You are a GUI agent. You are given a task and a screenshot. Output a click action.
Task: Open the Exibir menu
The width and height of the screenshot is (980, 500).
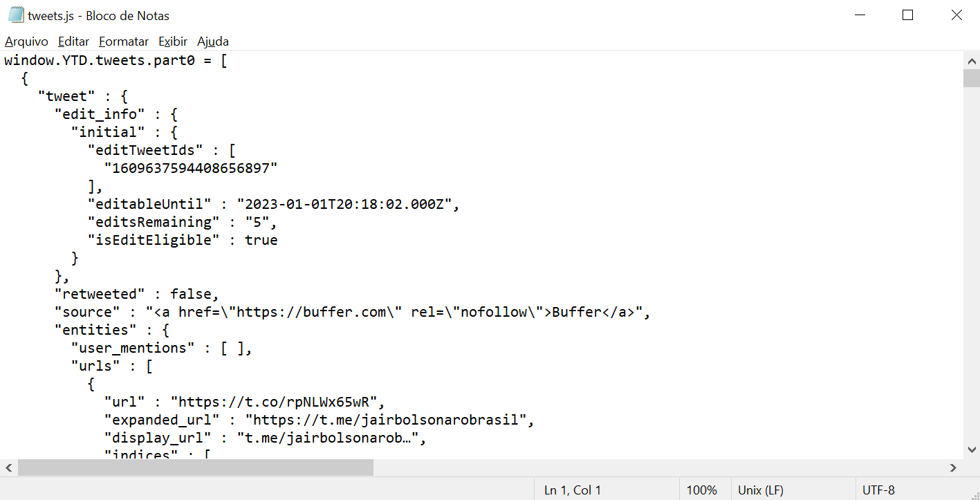[172, 41]
